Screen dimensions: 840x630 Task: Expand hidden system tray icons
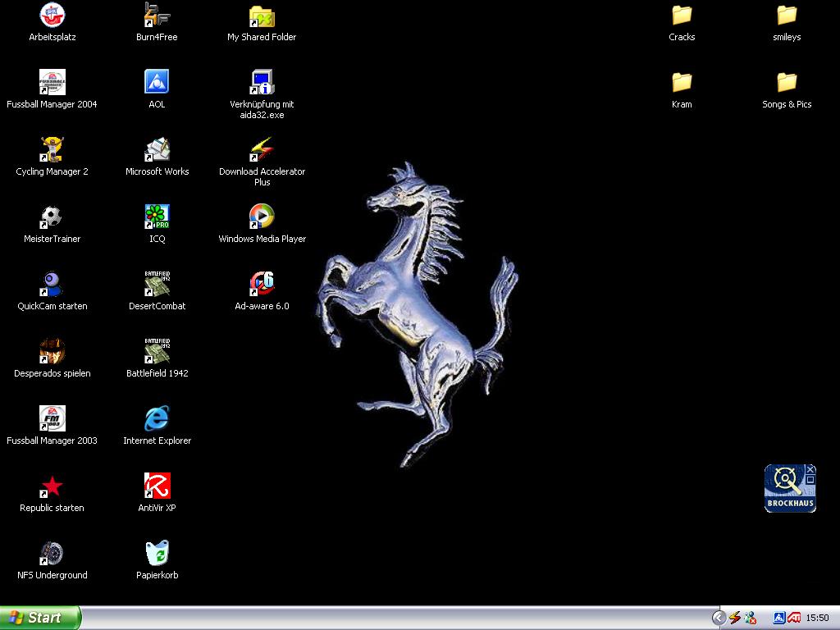pyautogui.click(x=719, y=618)
